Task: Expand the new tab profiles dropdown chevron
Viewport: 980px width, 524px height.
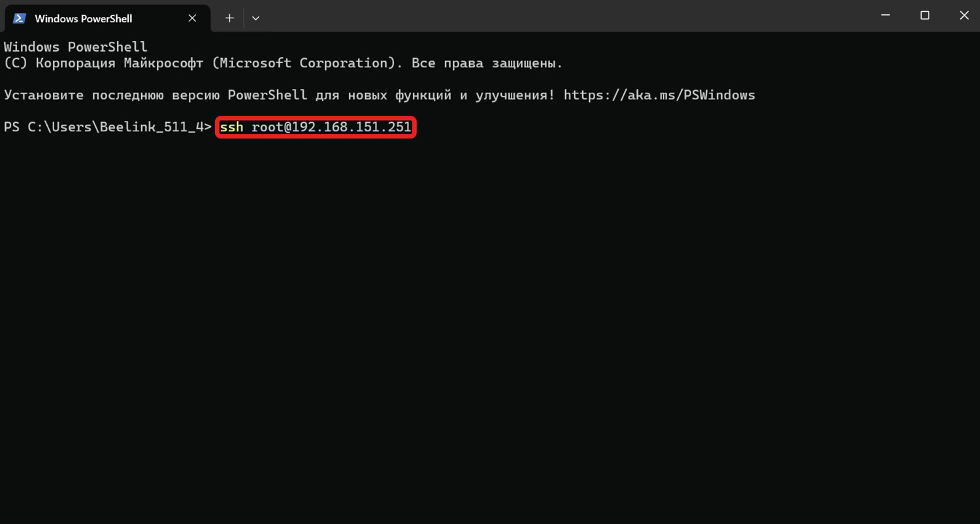Action: 255,18
